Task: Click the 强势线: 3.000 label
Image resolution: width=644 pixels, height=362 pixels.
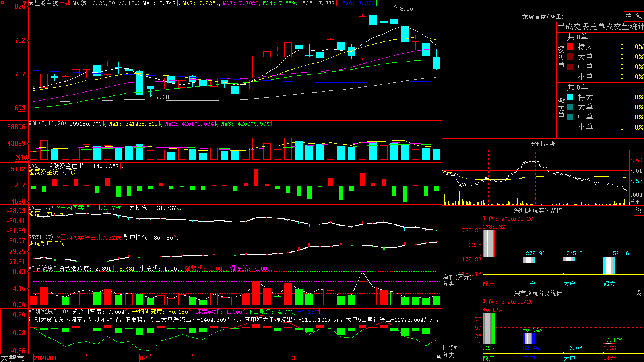Action: tap(205, 269)
